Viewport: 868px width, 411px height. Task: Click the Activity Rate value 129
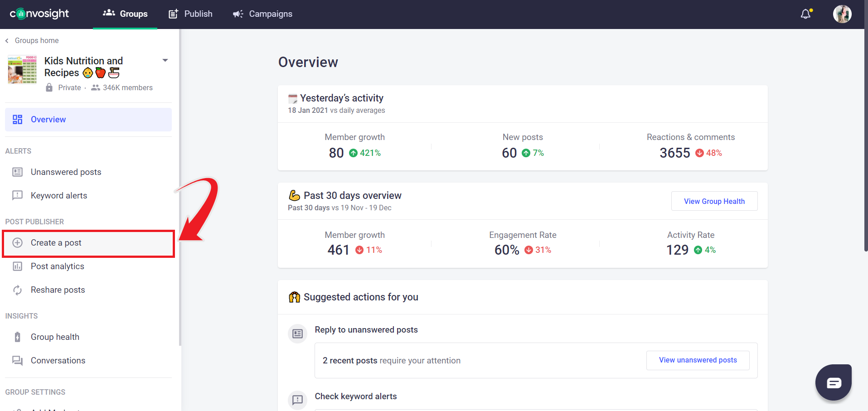tap(677, 250)
